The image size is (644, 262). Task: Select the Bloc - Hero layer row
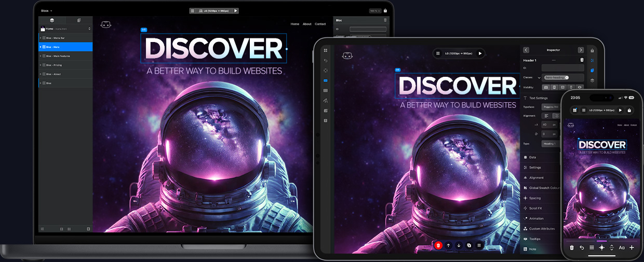click(65, 47)
